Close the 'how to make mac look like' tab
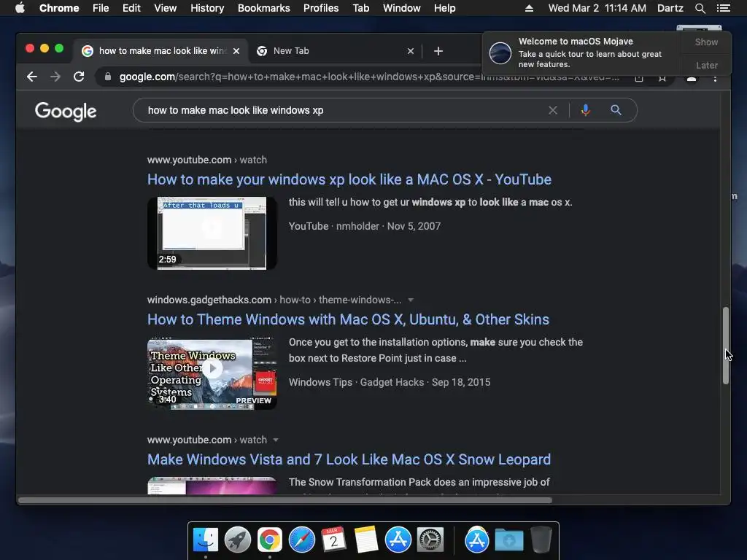This screenshot has height=560, width=747. pos(236,51)
